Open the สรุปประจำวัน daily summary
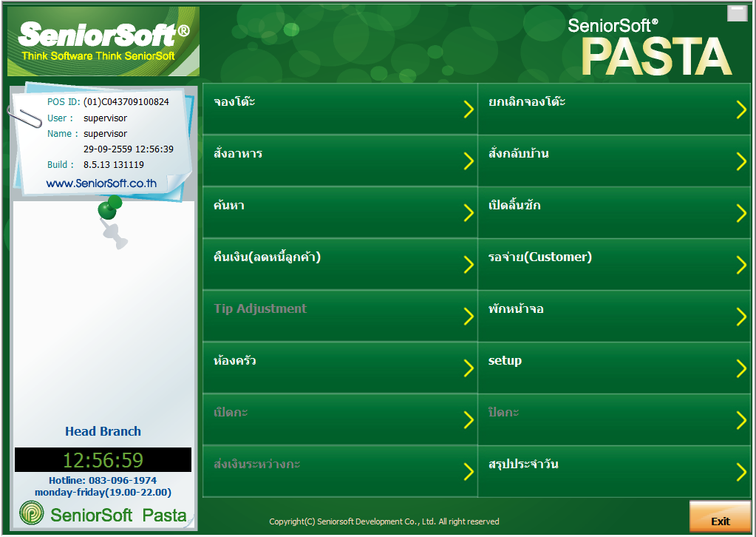 (x=614, y=471)
